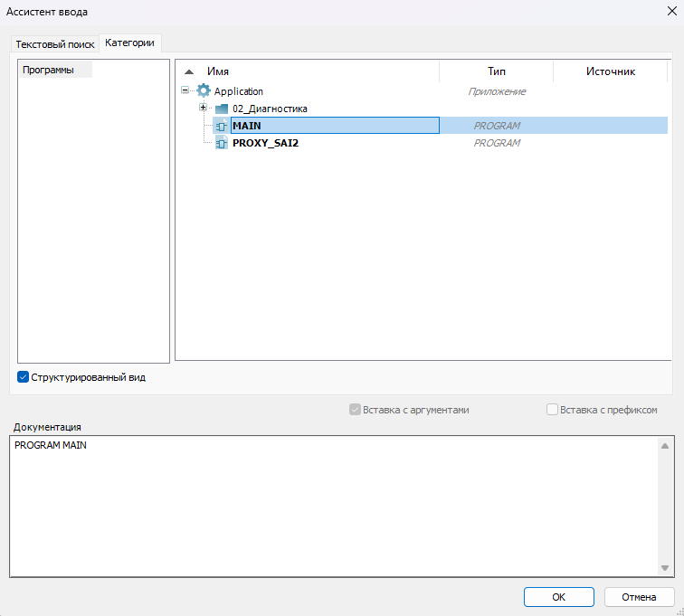Toggle Структурированный вид checkbox
The image size is (684, 616).
pyautogui.click(x=24, y=377)
